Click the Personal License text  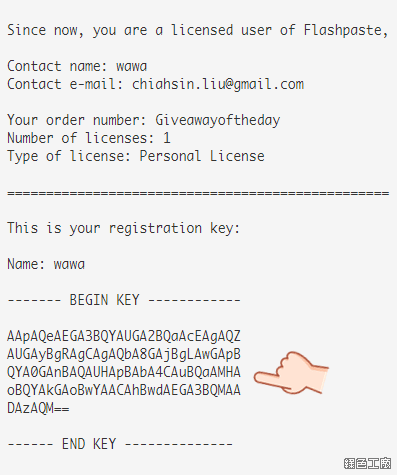click(202, 156)
